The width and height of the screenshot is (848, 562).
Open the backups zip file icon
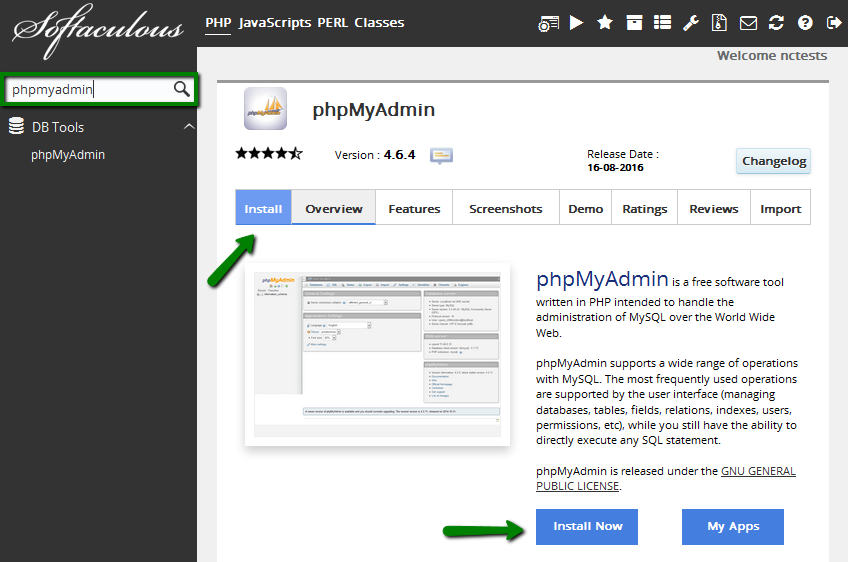point(719,23)
